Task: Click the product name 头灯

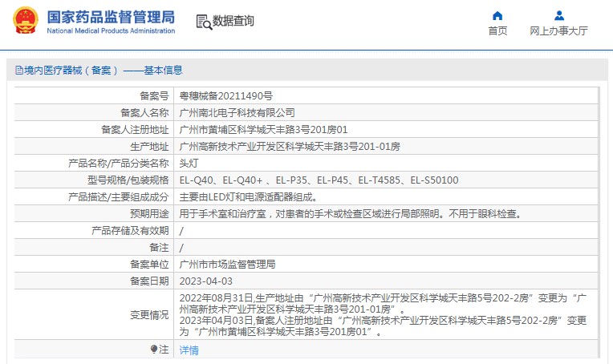Action: click(x=189, y=164)
